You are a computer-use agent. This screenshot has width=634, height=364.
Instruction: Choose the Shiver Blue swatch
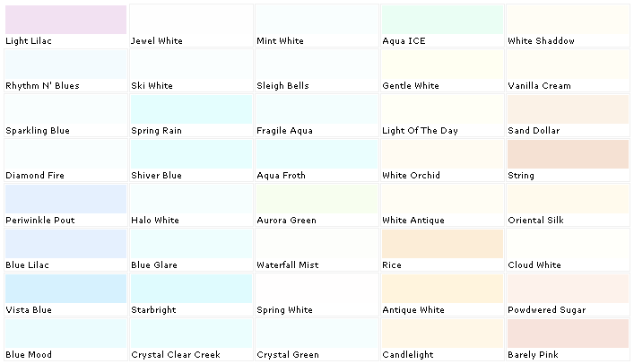click(x=191, y=154)
